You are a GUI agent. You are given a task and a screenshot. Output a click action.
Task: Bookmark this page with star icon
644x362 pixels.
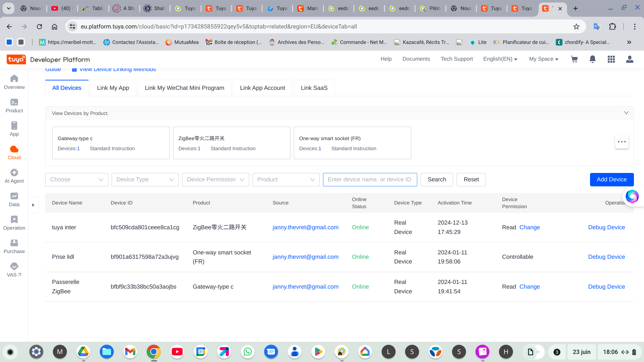click(576, 26)
